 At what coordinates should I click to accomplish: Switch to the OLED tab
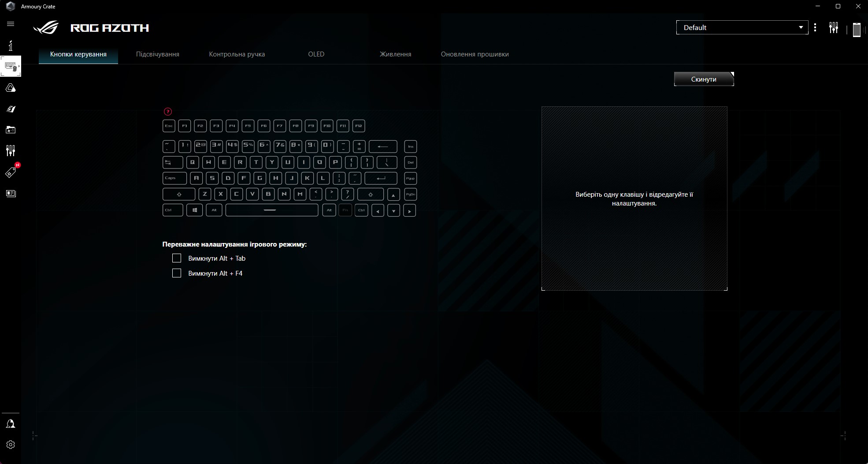coord(316,54)
